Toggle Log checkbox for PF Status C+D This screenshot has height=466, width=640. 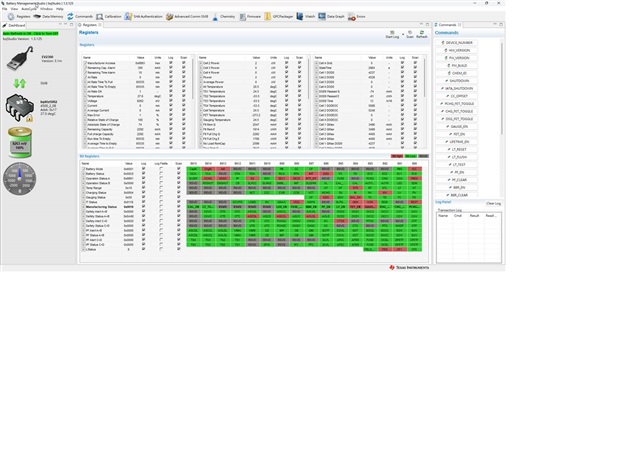pos(143,244)
